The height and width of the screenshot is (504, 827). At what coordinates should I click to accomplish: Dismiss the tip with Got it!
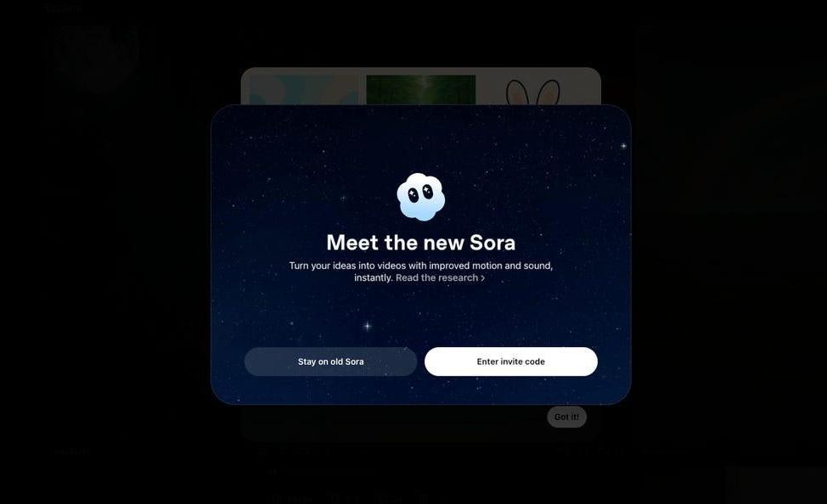(566, 417)
